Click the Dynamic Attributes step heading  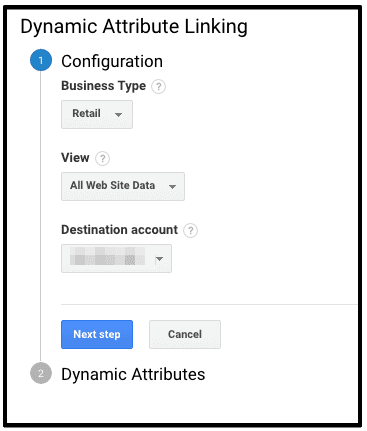click(x=133, y=374)
